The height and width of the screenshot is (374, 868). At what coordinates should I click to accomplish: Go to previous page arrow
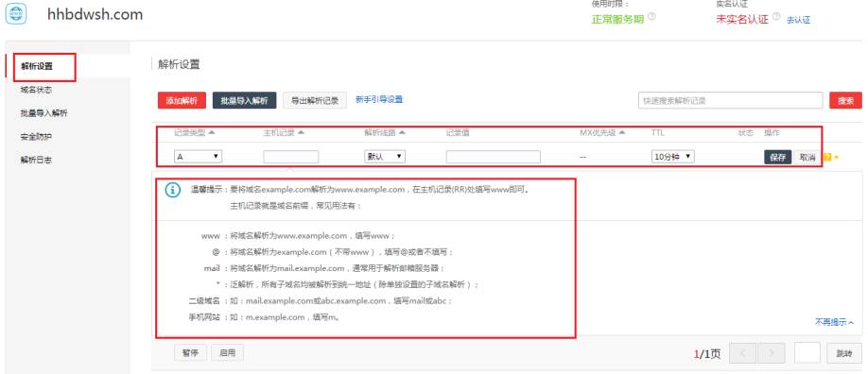click(743, 353)
